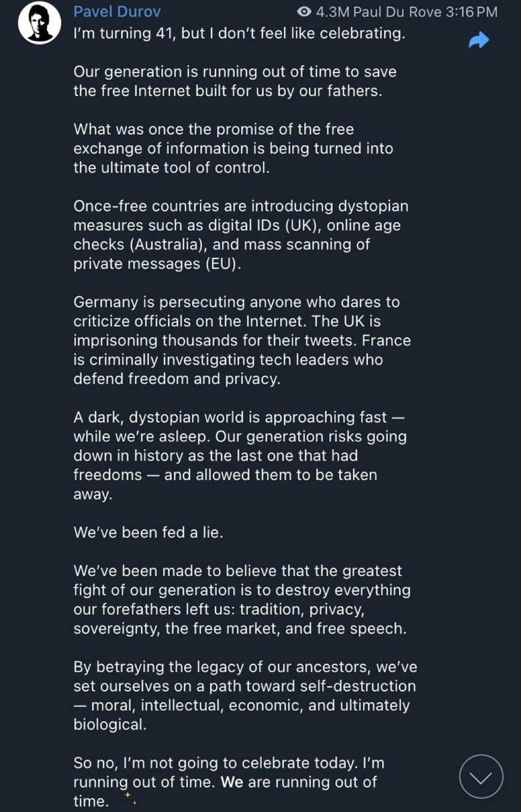Tap the "Our generation is running out" paragraph
521x812 pixels.
point(235,81)
